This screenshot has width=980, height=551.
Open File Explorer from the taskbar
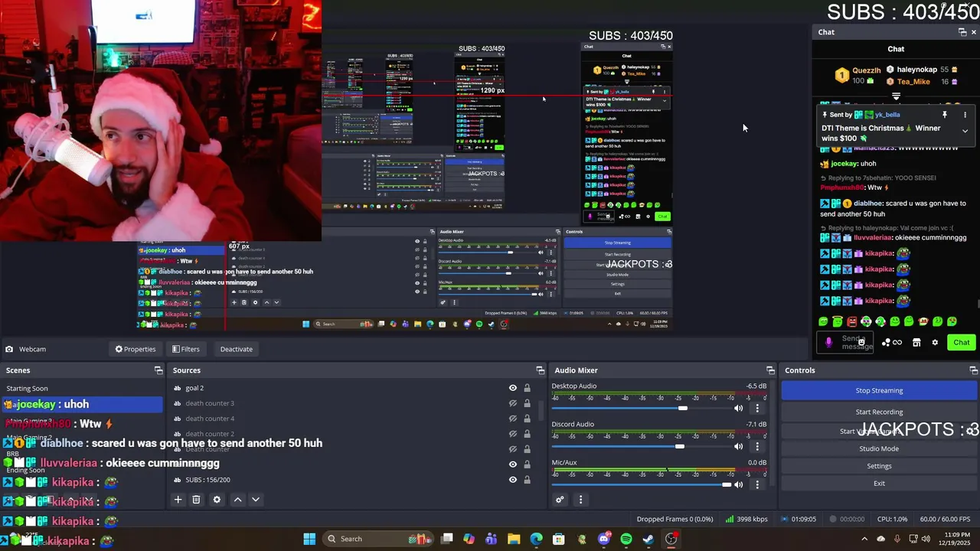point(514,539)
